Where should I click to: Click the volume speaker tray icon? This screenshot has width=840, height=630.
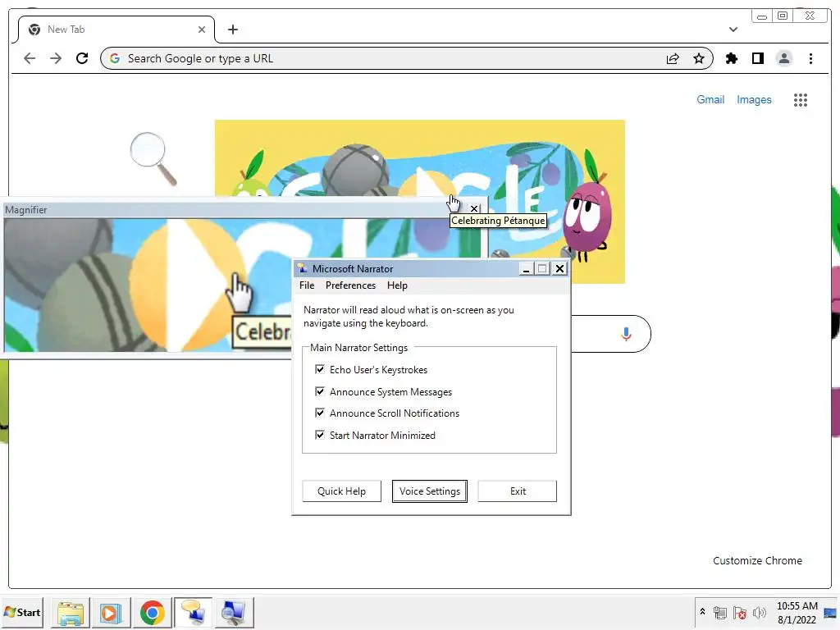[x=759, y=612]
